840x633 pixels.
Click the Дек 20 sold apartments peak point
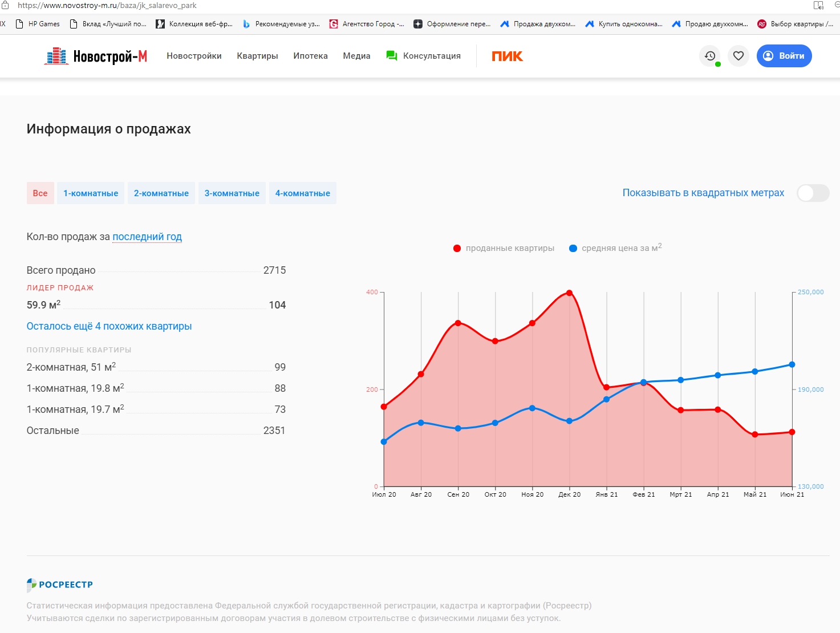click(x=569, y=293)
